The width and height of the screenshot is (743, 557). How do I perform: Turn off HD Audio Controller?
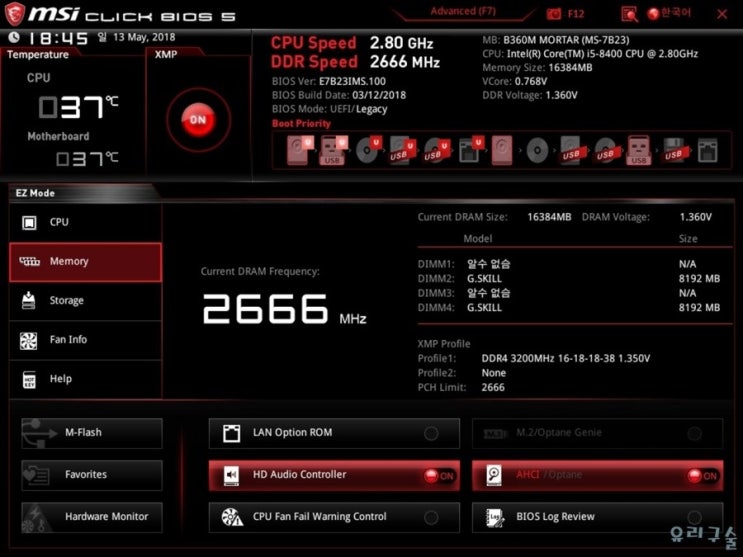pos(334,475)
